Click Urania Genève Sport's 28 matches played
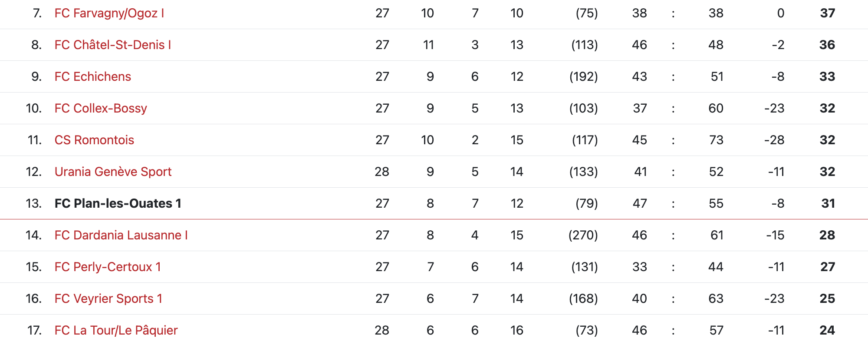868x345 pixels. (382, 172)
